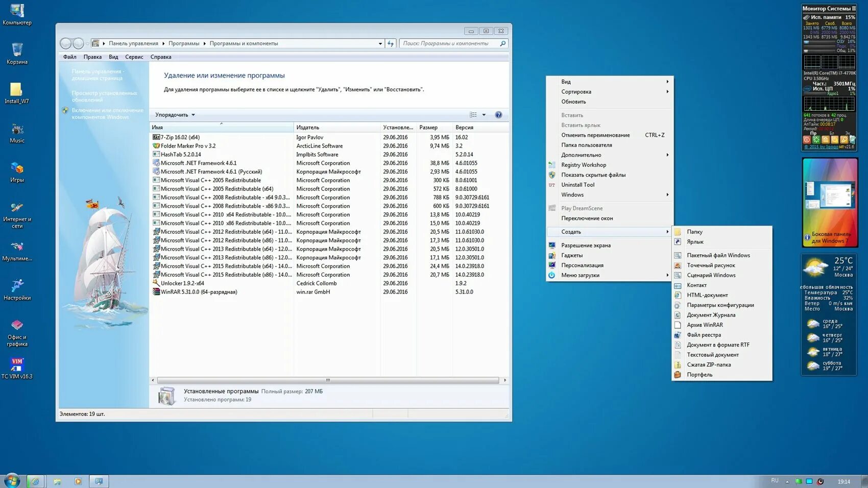Click the forward navigation arrow
This screenshot has width=868, height=488.
pyautogui.click(x=78, y=43)
